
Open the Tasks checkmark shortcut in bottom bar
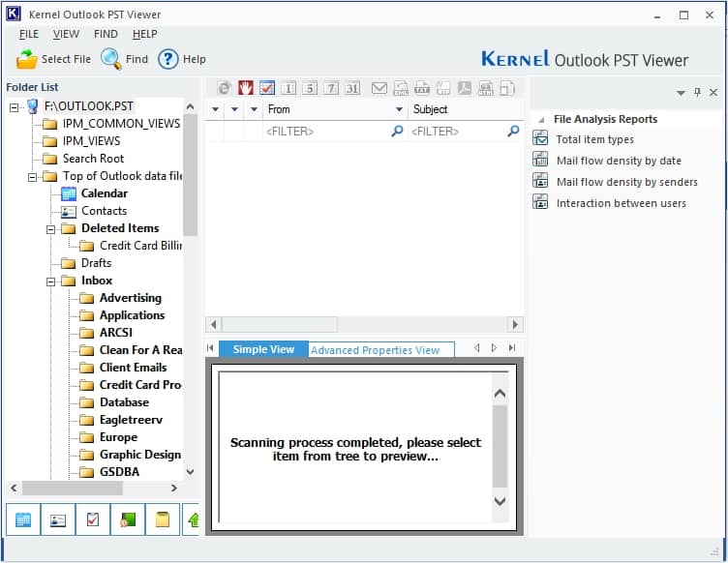click(x=93, y=519)
